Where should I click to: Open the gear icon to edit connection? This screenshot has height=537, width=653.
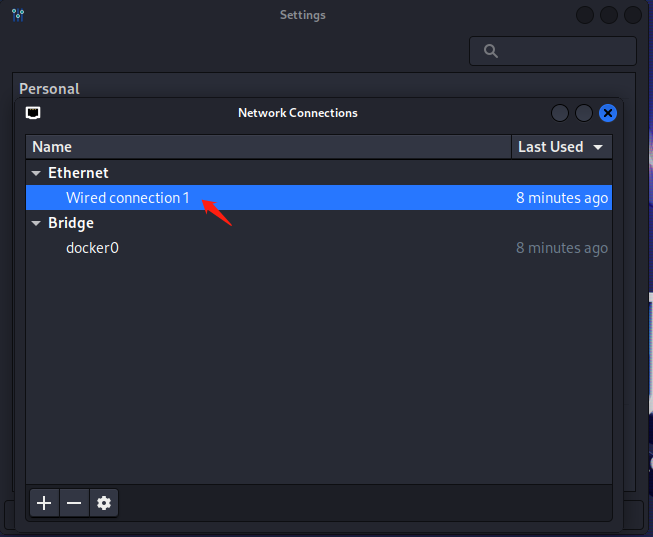pos(103,503)
